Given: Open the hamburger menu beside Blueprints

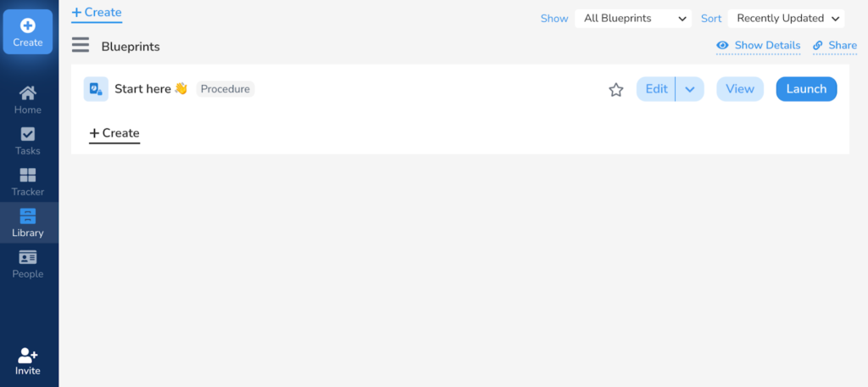Looking at the screenshot, I should click(x=81, y=45).
